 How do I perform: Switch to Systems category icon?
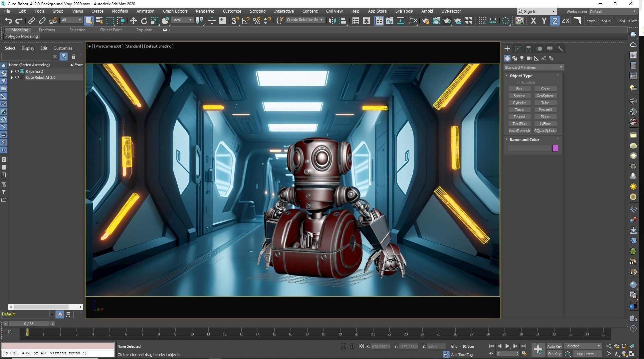pyautogui.click(x=551, y=59)
